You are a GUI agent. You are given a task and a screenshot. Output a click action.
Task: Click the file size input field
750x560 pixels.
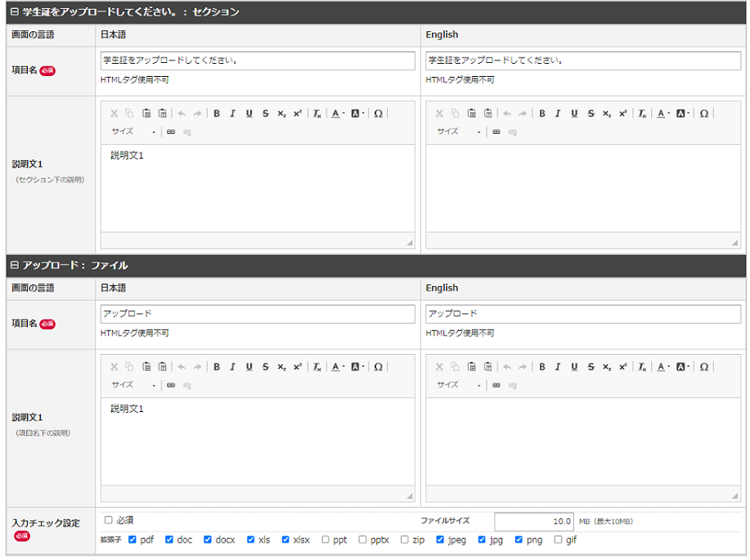(x=534, y=522)
